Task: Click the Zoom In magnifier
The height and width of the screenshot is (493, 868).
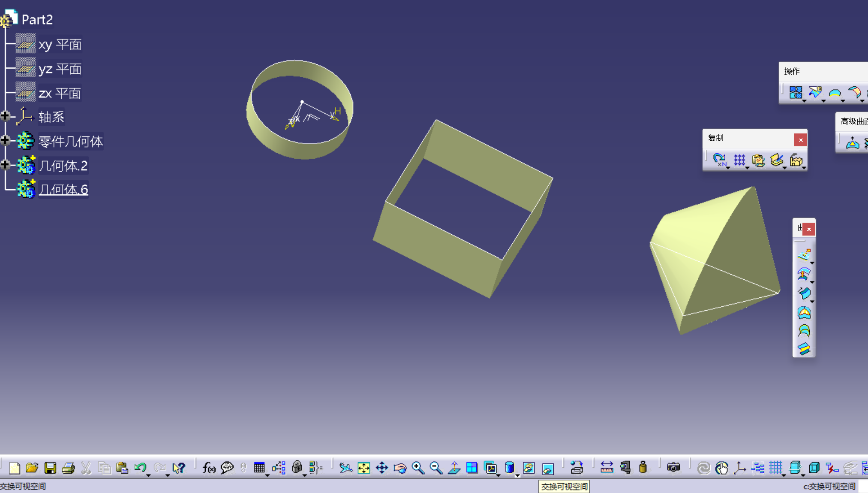Action: click(417, 468)
